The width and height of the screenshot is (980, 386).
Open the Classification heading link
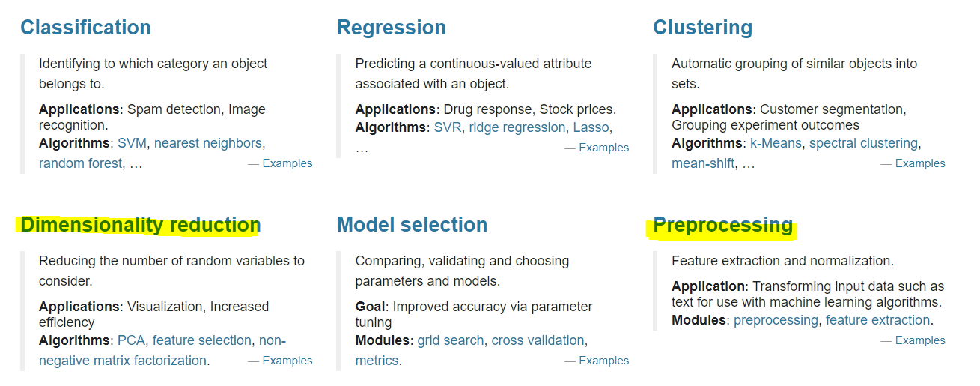(85, 28)
